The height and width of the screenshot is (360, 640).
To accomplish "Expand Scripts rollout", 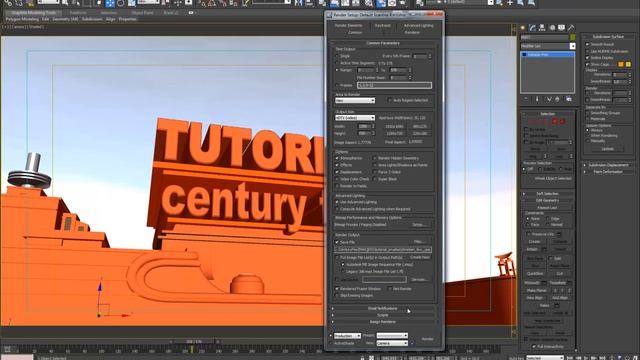I will [383, 315].
